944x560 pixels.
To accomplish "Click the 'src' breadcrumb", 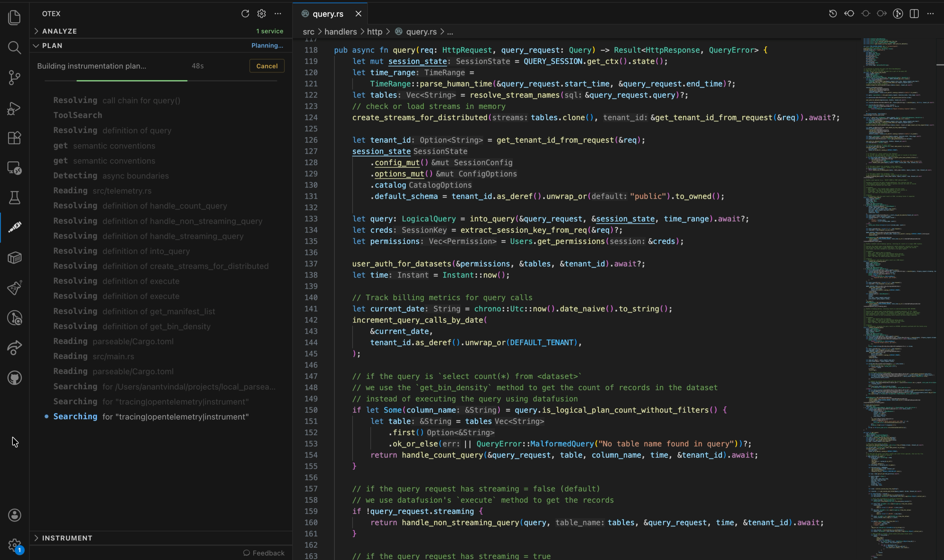I will pyautogui.click(x=309, y=32).
